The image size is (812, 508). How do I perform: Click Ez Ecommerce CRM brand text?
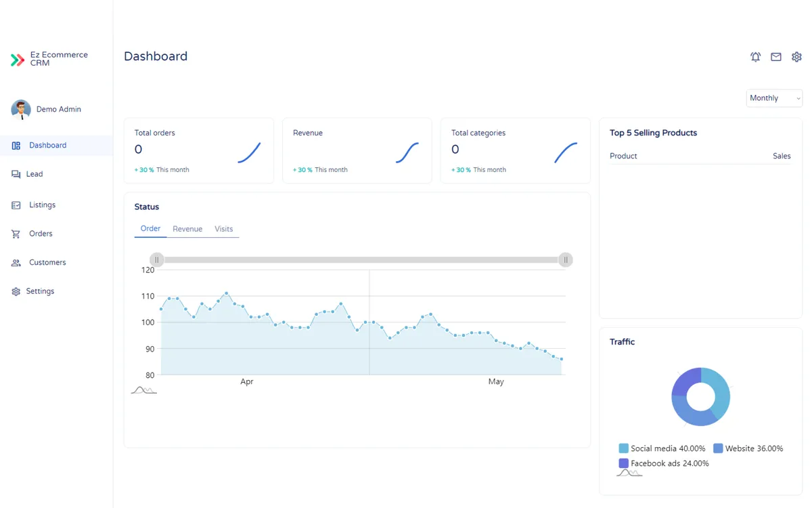(x=59, y=59)
